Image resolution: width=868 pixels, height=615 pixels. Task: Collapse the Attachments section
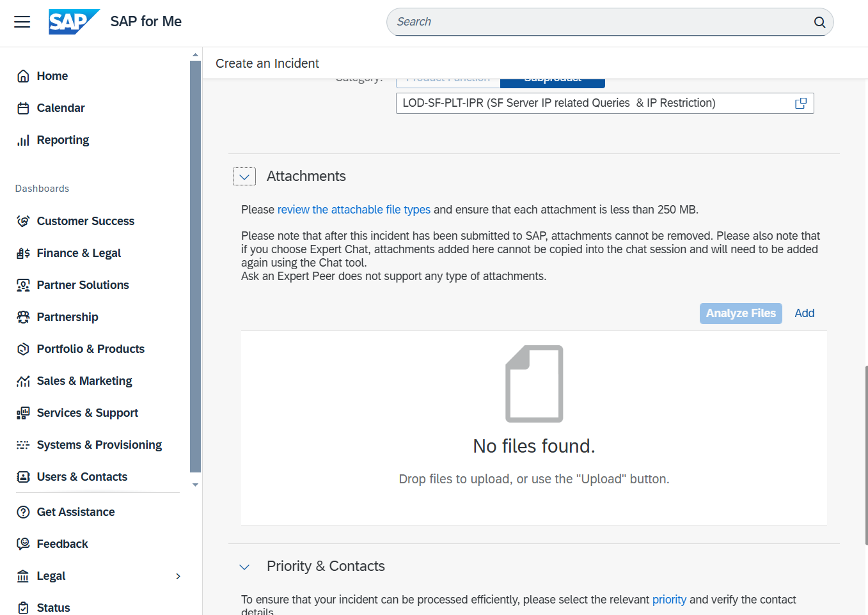click(x=244, y=176)
